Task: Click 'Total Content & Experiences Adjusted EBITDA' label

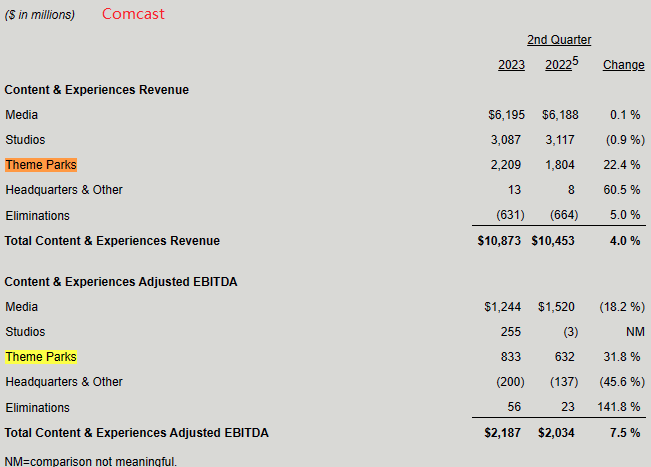Action: 137,433
